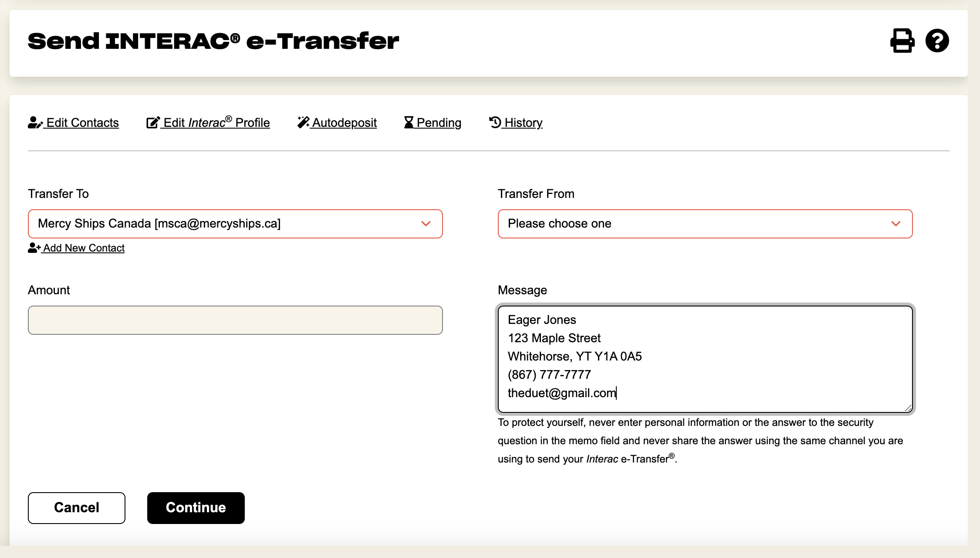Click the Pending hourglass icon
Image resolution: width=980 pixels, height=558 pixels.
click(x=409, y=122)
